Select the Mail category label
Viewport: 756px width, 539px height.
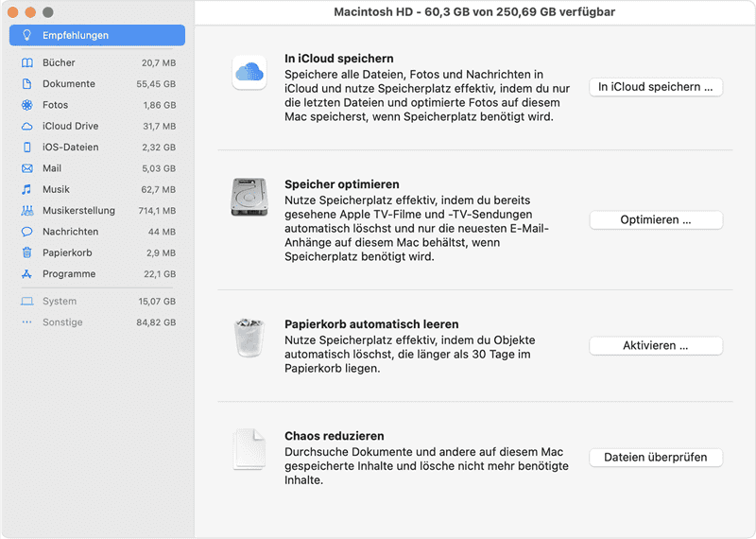[52, 168]
